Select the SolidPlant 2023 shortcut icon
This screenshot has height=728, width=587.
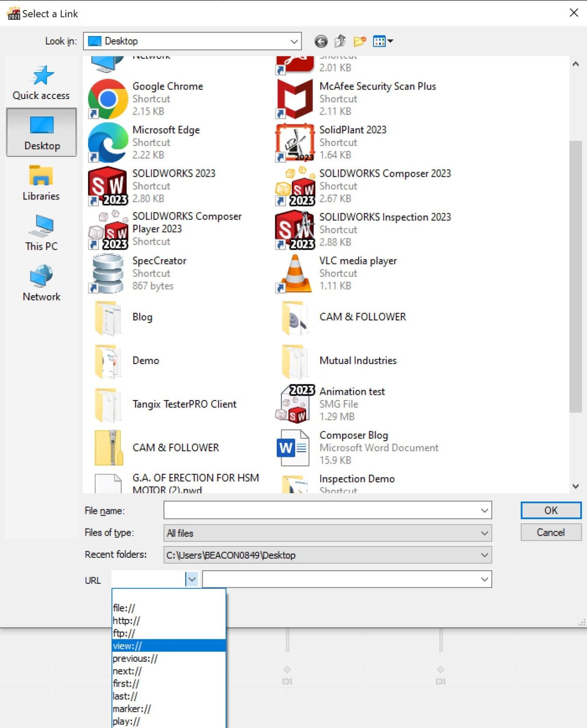tap(295, 142)
